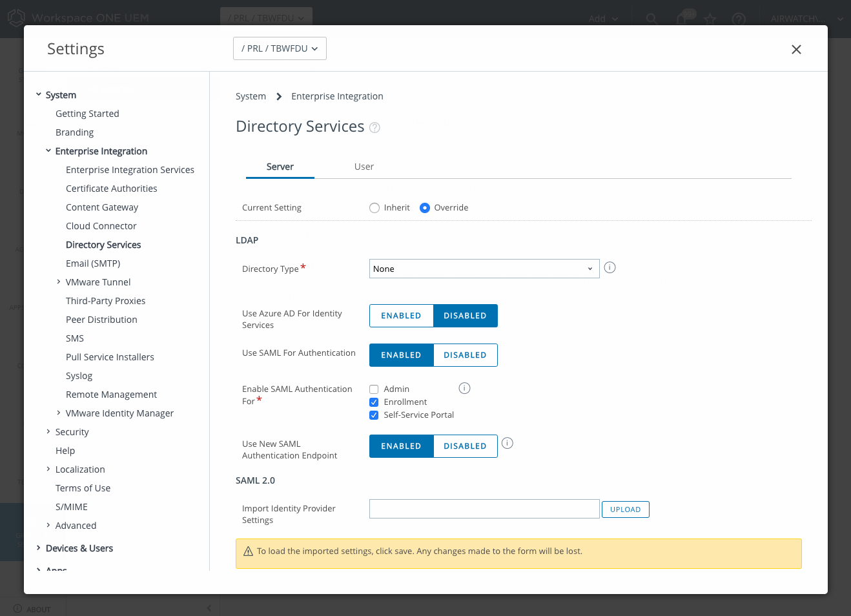This screenshot has width=851, height=616.
Task: Expand the Localization section
Action: click(48, 469)
